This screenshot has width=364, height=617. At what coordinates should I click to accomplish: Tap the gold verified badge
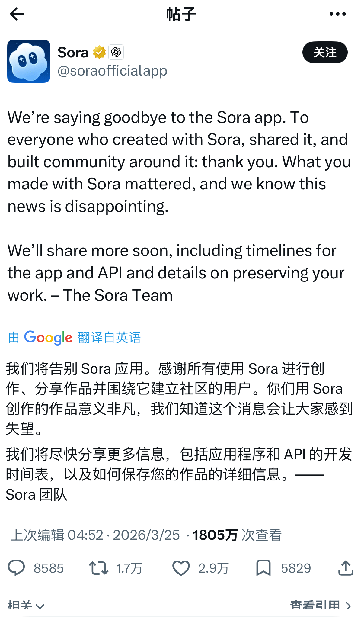pos(99,52)
